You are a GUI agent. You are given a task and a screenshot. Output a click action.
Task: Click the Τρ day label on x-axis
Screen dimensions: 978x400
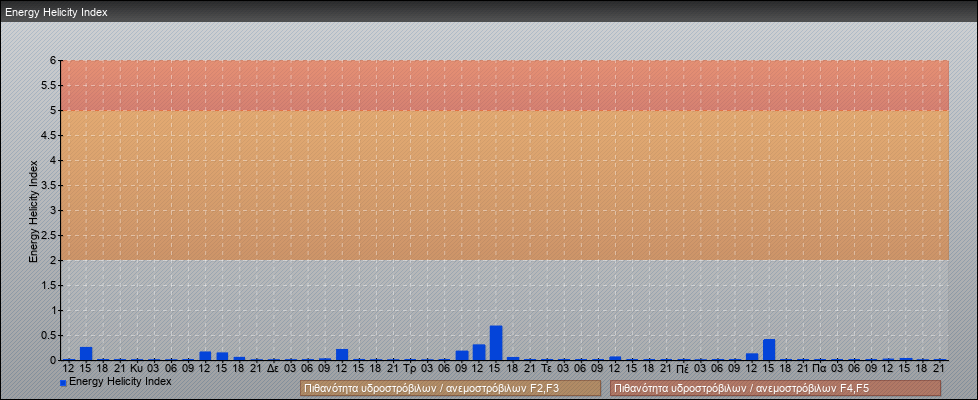pyautogui.click(x=410, y=369)
